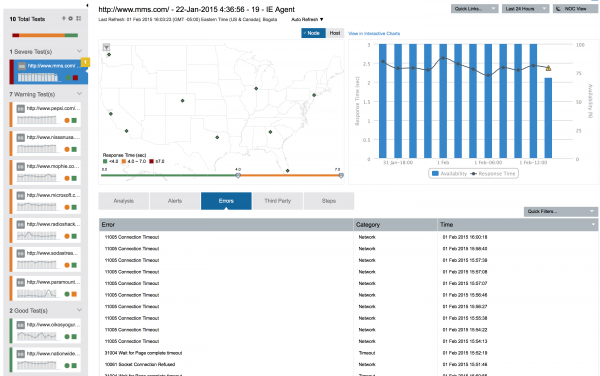The width and height of the screenshot is (600, 376).
Task: Click the yellow alert badge on mms test
Action: pos(85,62)
